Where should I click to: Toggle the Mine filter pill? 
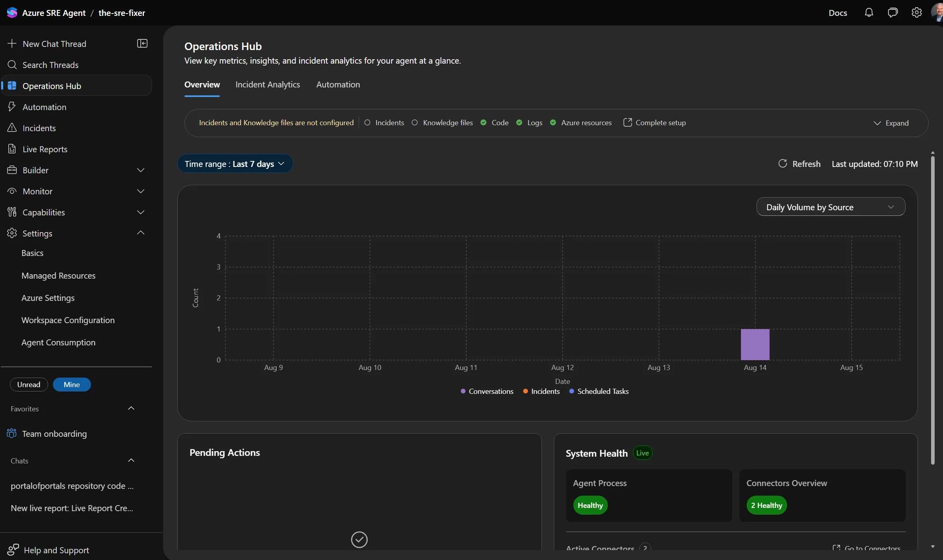[x=72, y=384]
